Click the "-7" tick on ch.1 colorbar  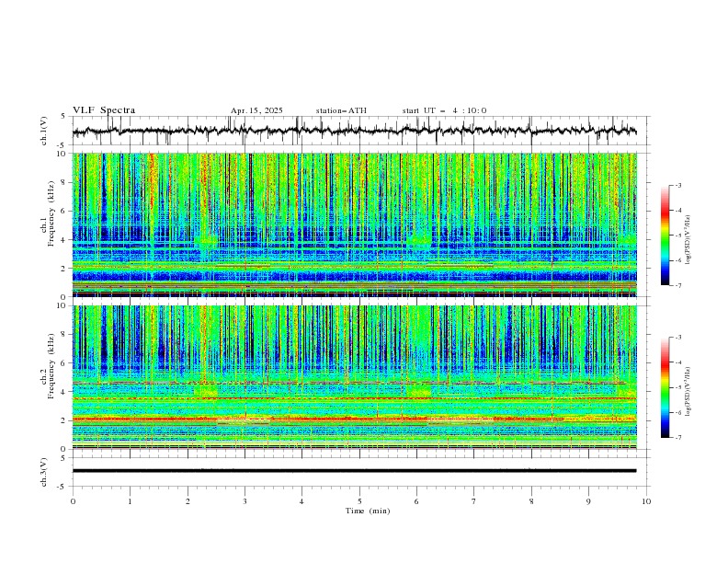678,285
